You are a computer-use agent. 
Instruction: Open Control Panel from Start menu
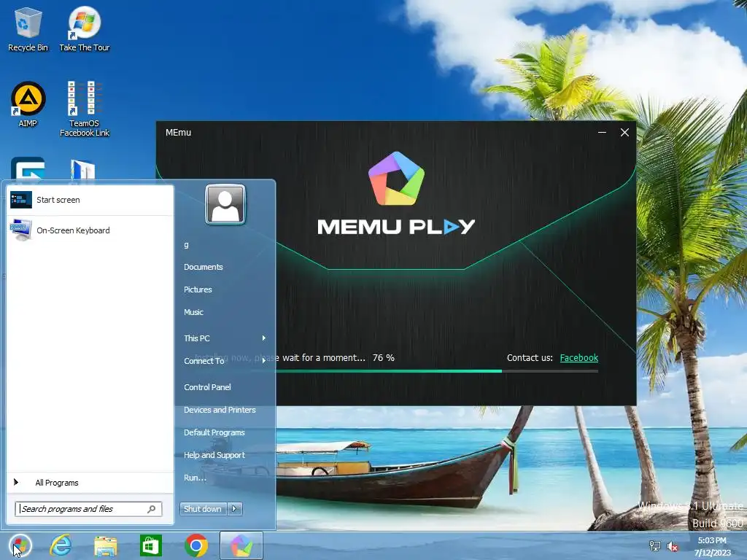(207, 387)
